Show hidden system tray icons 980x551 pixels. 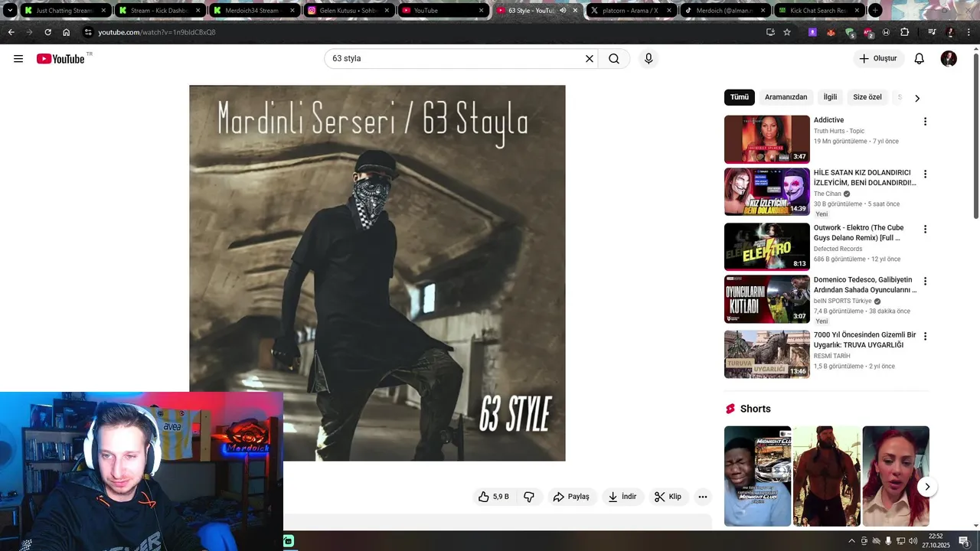[x=851, y=541]
